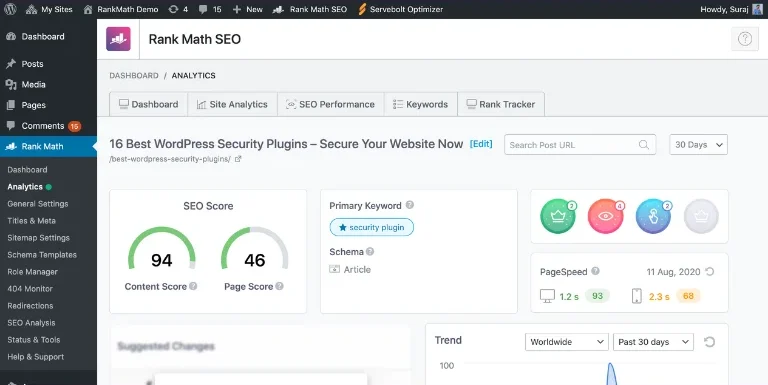Click the Article schema icon
The image size is (768, 385).
tap(335, 269)
